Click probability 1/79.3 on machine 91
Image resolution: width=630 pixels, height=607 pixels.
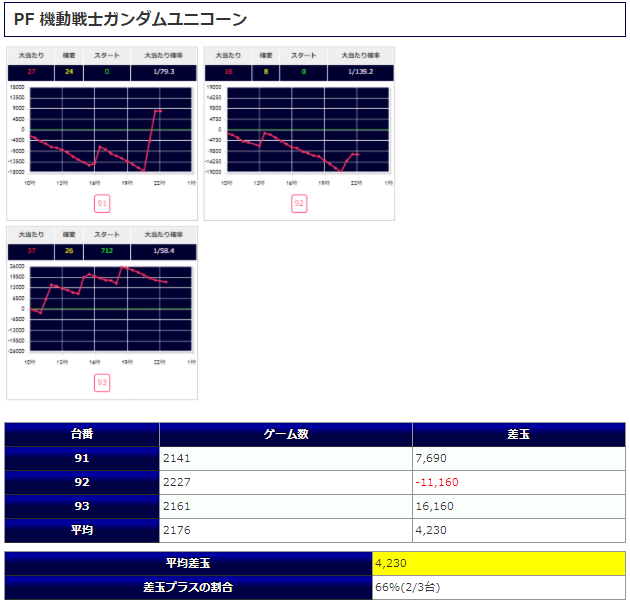coord(164,72)
